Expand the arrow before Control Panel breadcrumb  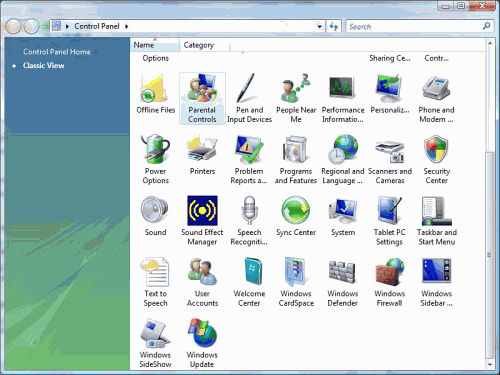pos(67,26)
